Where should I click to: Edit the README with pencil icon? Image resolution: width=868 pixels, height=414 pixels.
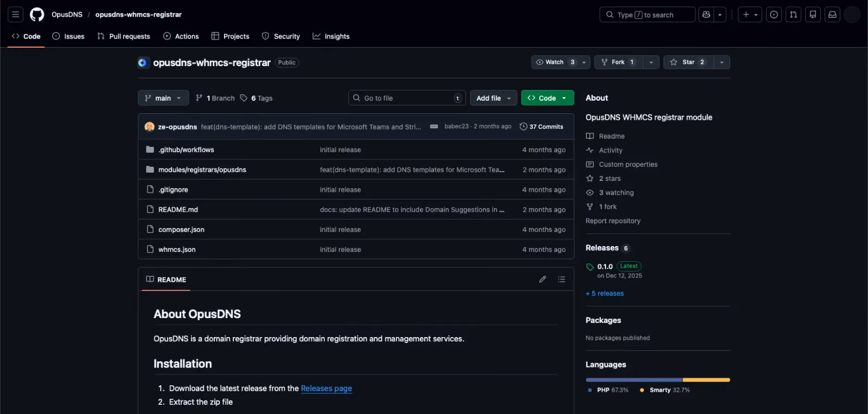[542, 280]
